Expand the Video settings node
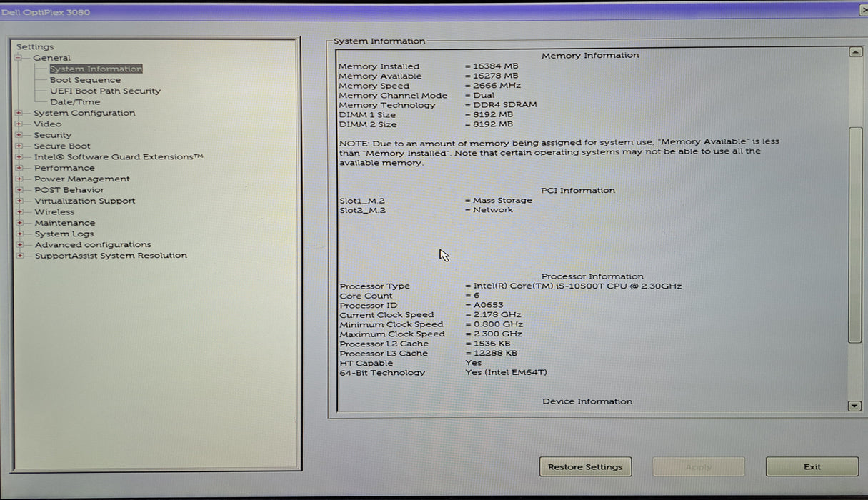The image size is (868, 500). click(19, 124)
